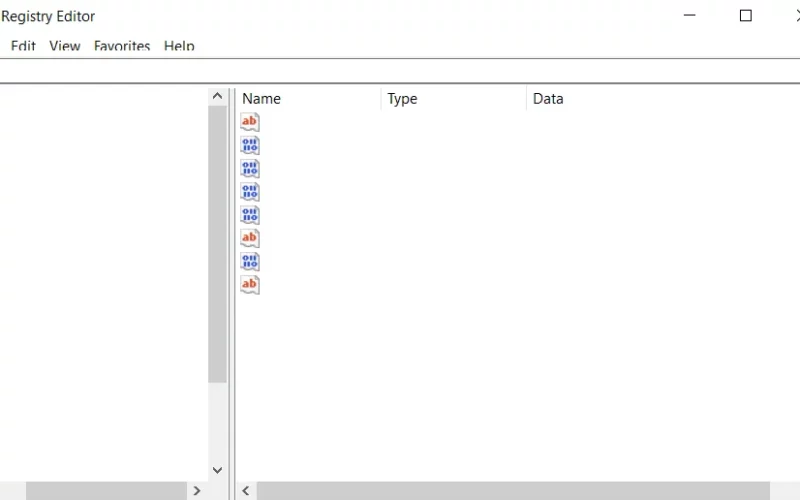Click the values pane scroll left arrow
800x500 pixels.
pos(246,491)
